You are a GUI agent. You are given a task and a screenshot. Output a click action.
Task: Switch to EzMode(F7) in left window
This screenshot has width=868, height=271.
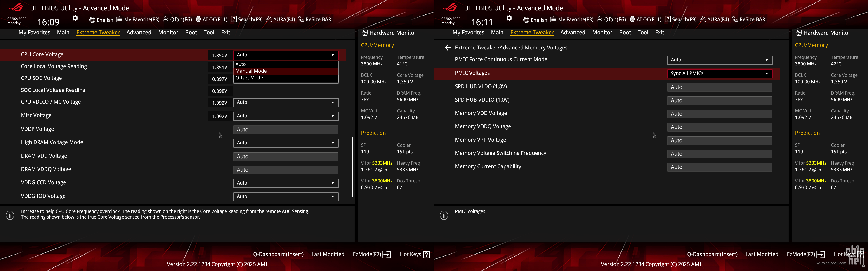[372, 255]
